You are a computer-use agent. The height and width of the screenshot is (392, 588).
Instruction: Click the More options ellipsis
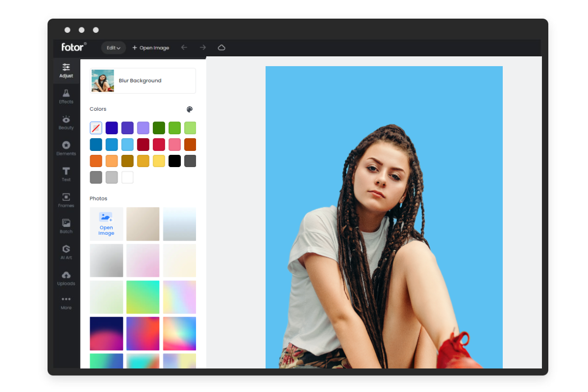[66, 302]
